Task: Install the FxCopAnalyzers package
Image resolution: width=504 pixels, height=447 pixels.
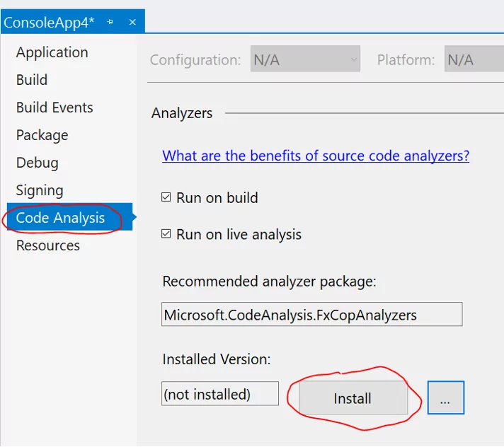Action: (353, 398)
